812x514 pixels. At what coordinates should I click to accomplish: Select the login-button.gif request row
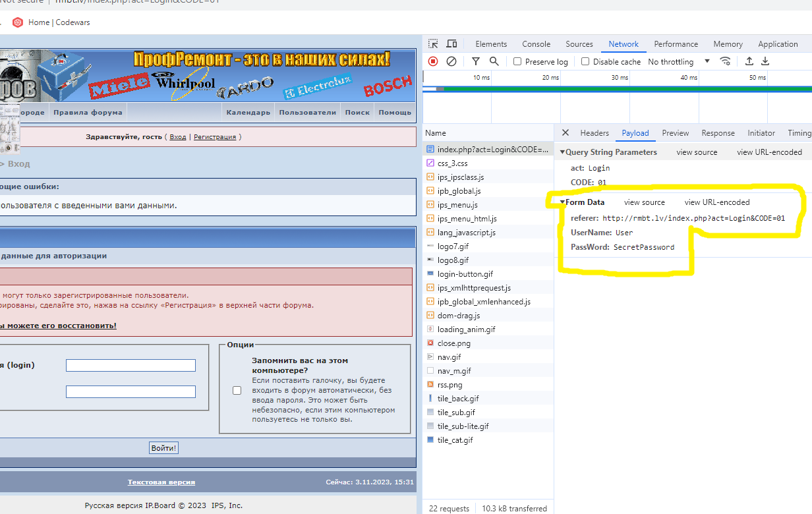[x=488, y=274]
